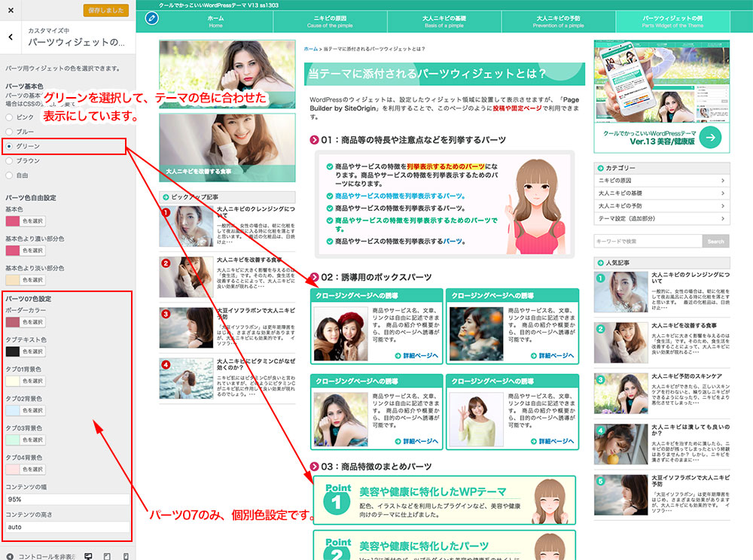Click the キーワードで検索 search field

pyautogui.click(x=648, y=242)
